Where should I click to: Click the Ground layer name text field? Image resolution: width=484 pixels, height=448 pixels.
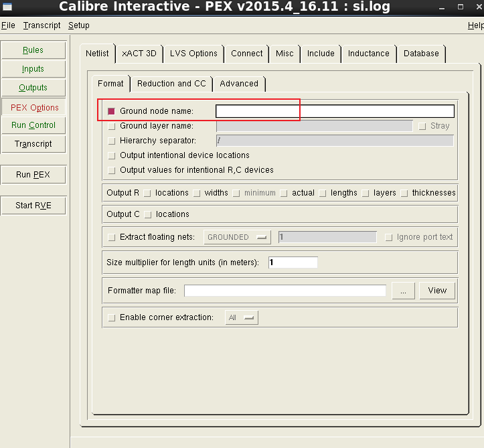pyautogui.click(x=314, y=126)
